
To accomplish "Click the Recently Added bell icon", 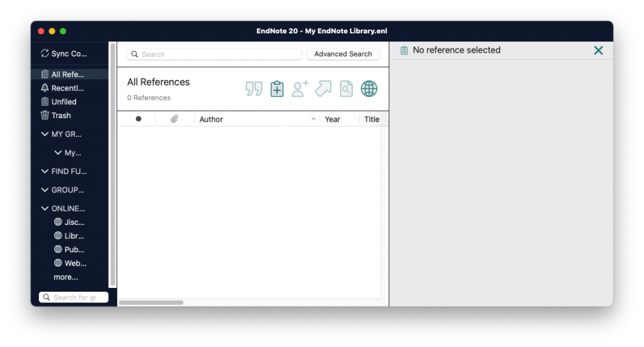I will [x=45, y=88].
